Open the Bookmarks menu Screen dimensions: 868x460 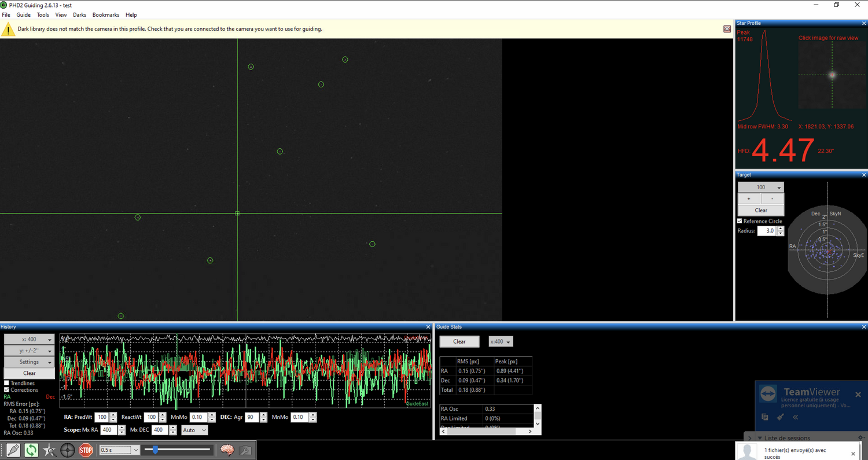click(105, 14)
